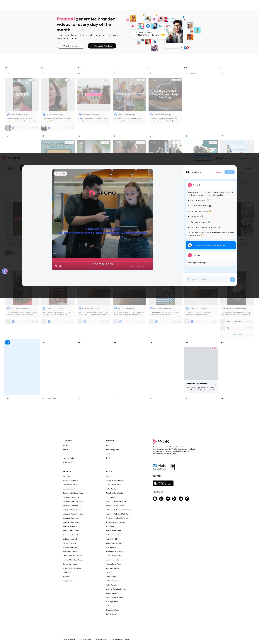Open the Accessibility Statement link
259x644 pixels.
(x=122, y=639)
